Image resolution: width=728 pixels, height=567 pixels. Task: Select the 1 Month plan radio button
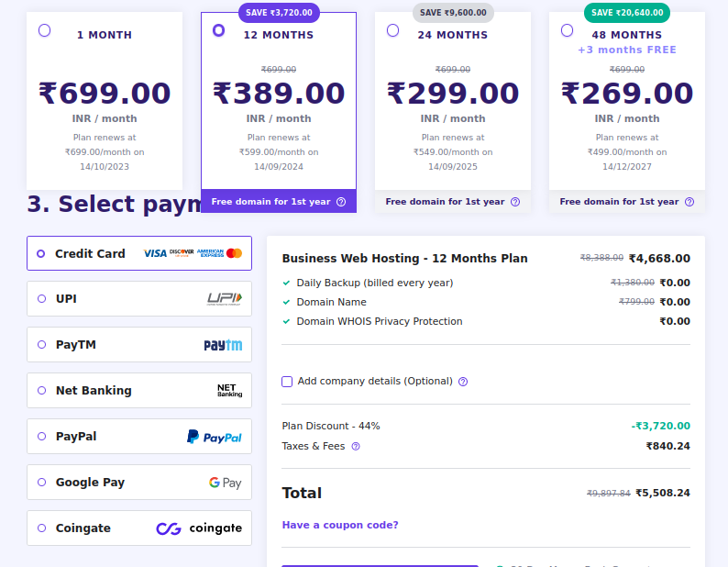(x=45, y=30)
